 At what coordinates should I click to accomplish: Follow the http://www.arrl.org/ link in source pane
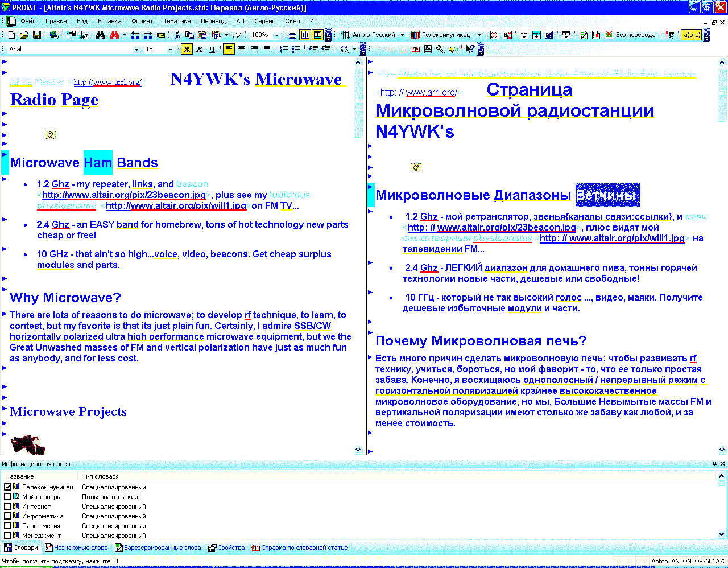click(x=107, y=83)
